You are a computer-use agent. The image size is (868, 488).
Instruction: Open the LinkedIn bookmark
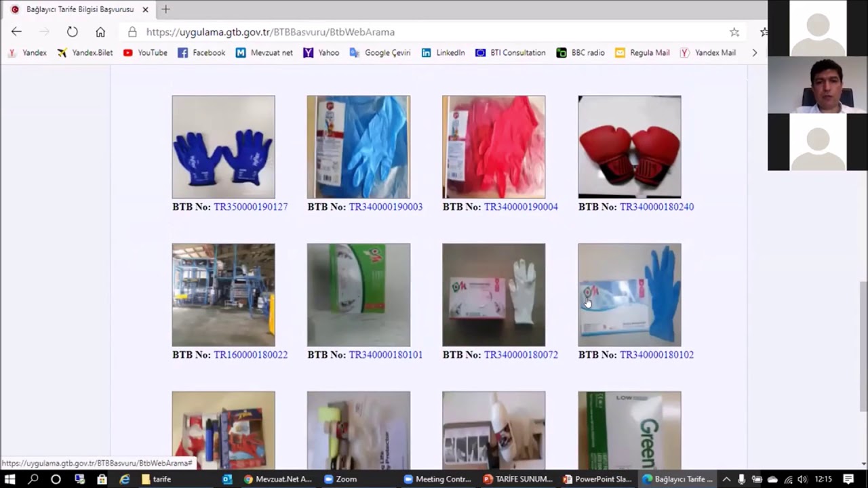pyautogui.click(x=443, y=52)
